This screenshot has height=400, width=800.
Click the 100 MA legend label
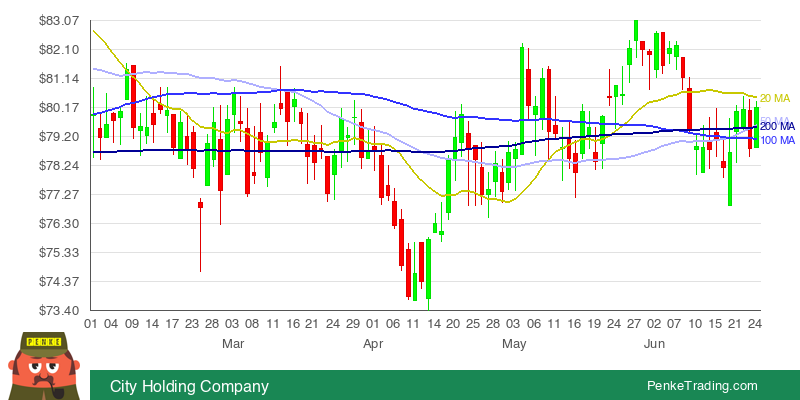click(777, 140)
